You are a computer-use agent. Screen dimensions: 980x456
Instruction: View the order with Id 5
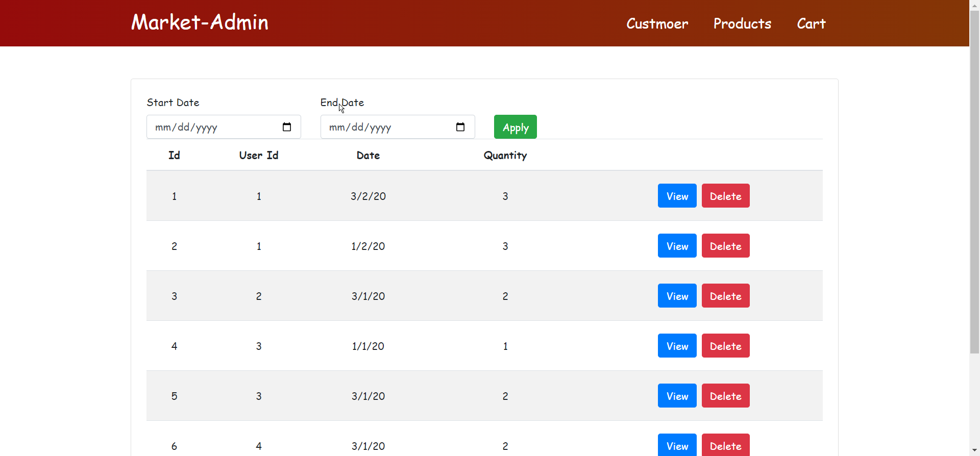point(677,396)
